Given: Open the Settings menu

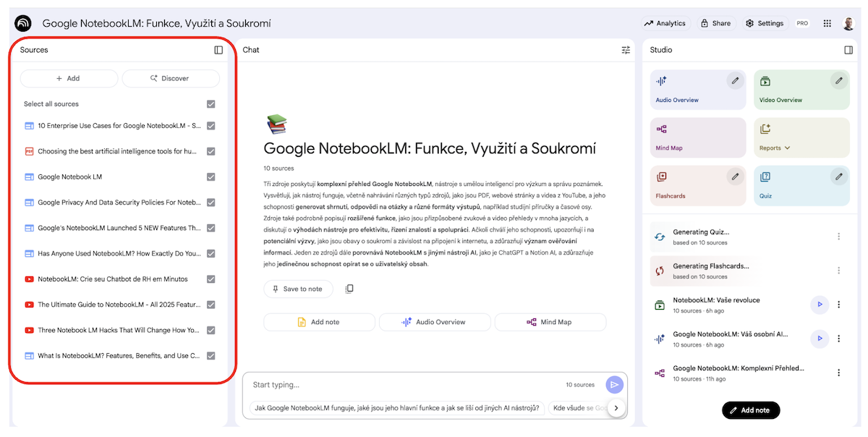Looking at the screenshot, I should [x=764, y=23].
